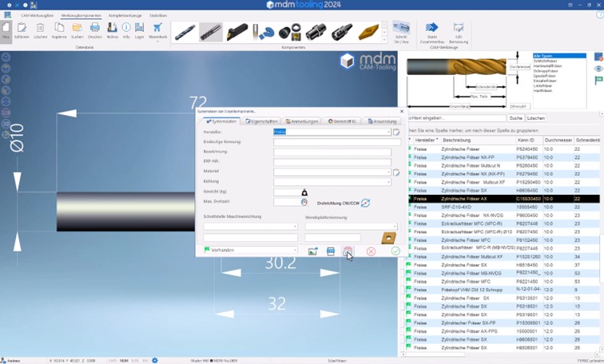Expand the Kühlung dropdown
This screenshot has width=604, height=364.
388,182
